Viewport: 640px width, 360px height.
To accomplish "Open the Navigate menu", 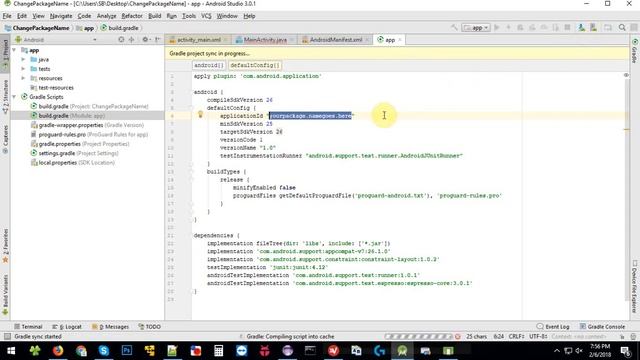I will pyautogui.click(x=61, y=16).
